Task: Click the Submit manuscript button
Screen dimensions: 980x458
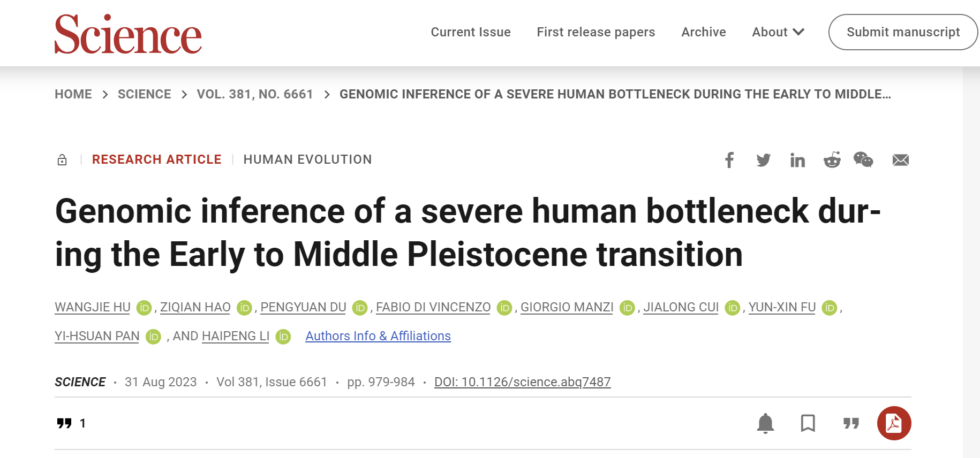Action: pyautogui.click(x=903, y=32)
